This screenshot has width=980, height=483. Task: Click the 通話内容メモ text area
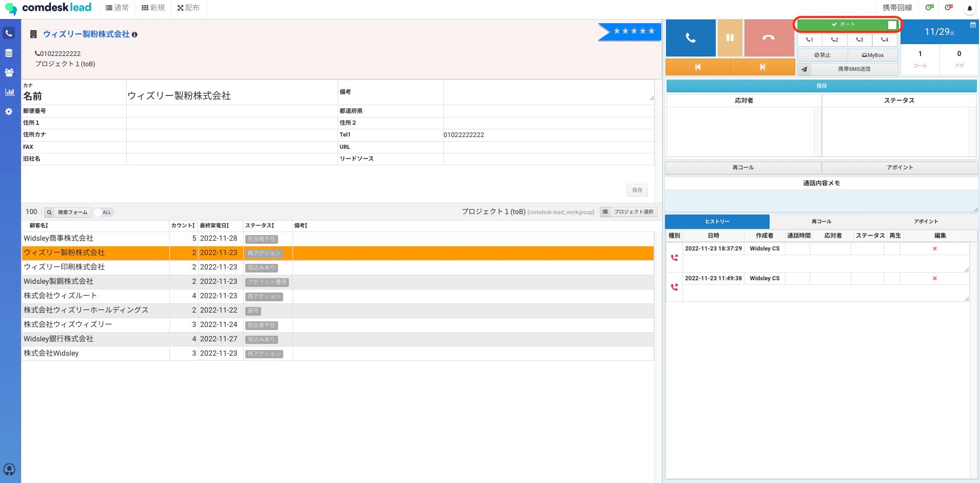tap(821, 201)
